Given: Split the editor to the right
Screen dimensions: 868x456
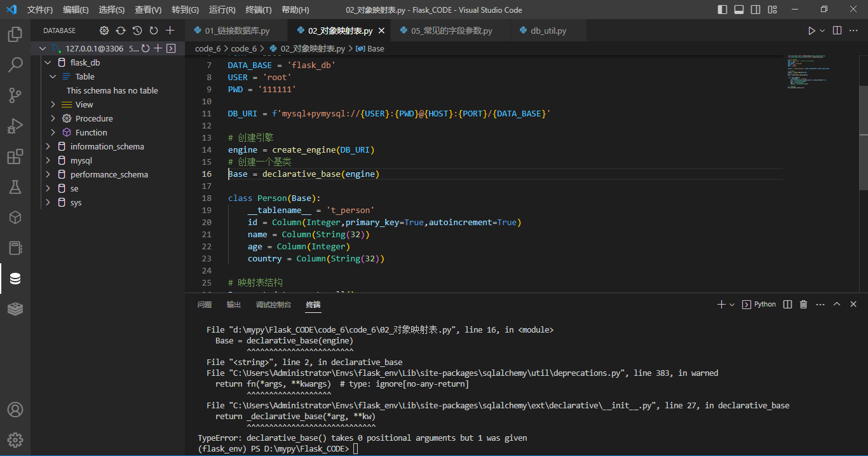Looking at the screenshot, I should click(837, 31).
